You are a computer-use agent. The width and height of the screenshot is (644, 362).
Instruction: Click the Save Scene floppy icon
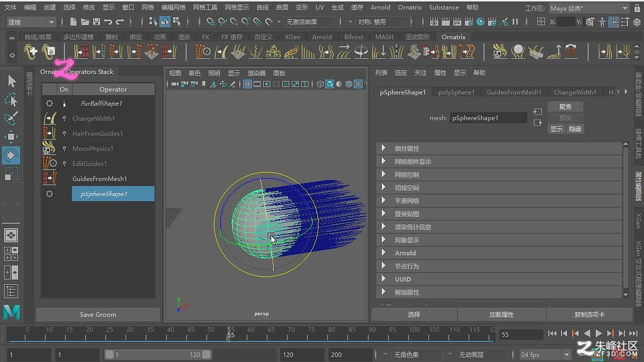pyautogui.click(x=96, y=22)
